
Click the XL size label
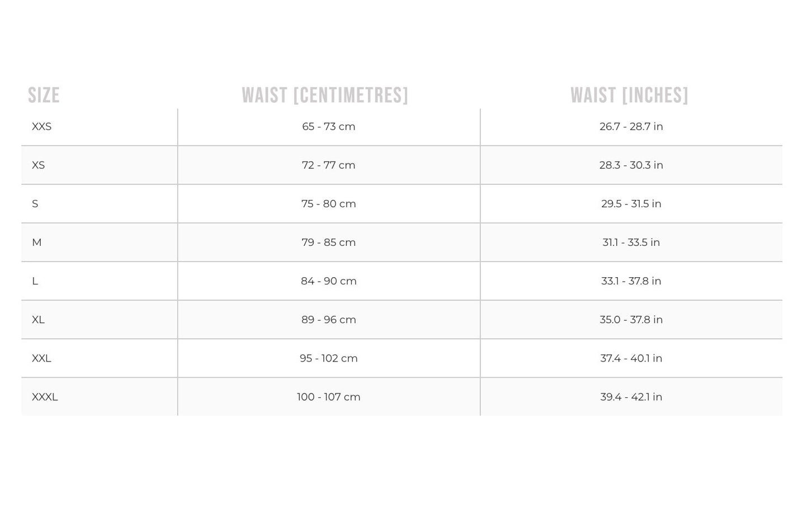(x=39, y=320)
